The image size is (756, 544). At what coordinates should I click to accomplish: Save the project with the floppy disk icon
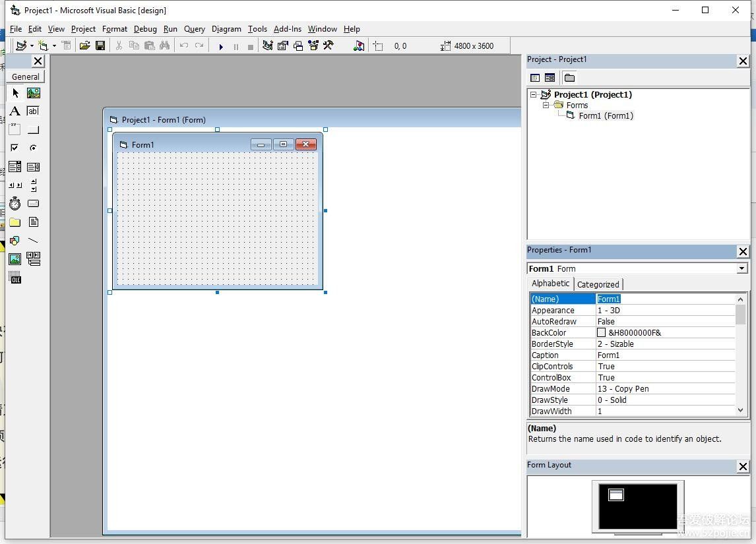pyautogui.click(x=100, y=45)
